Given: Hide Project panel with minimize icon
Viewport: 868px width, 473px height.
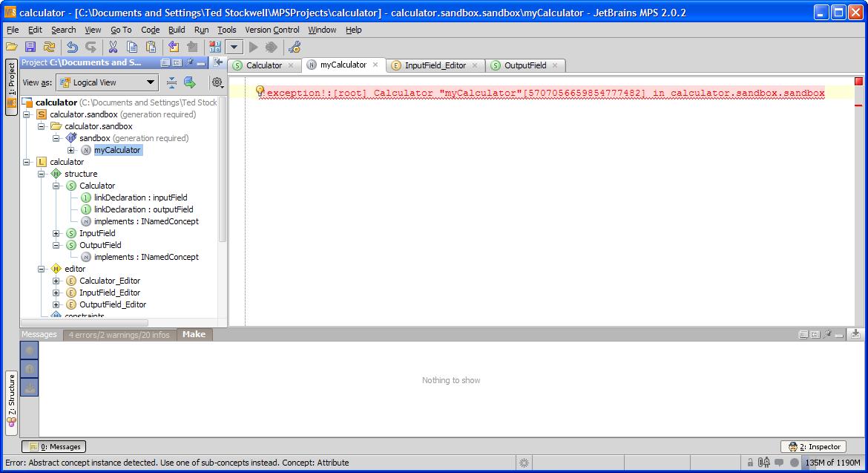Looking at the screenshot, I should coord(201,63).
